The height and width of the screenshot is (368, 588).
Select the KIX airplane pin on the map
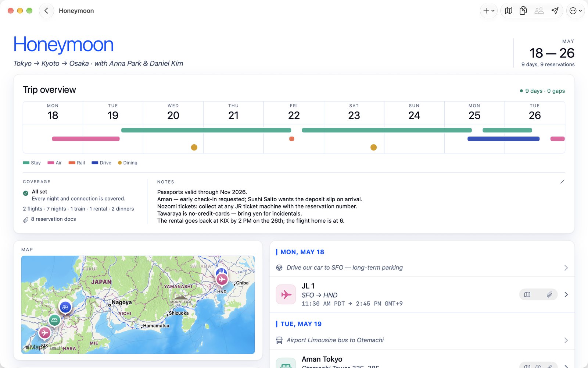pyautogui.click(x=45, y=333)
